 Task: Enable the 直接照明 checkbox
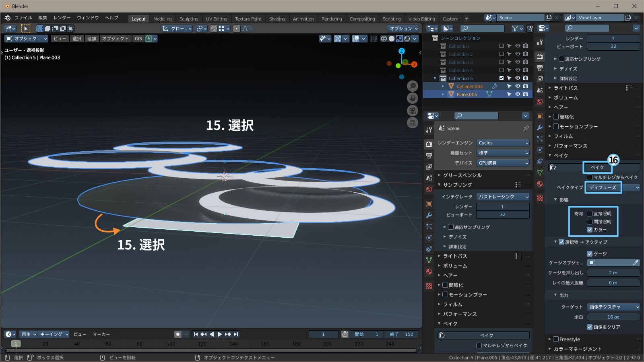(x=590, y=214)
